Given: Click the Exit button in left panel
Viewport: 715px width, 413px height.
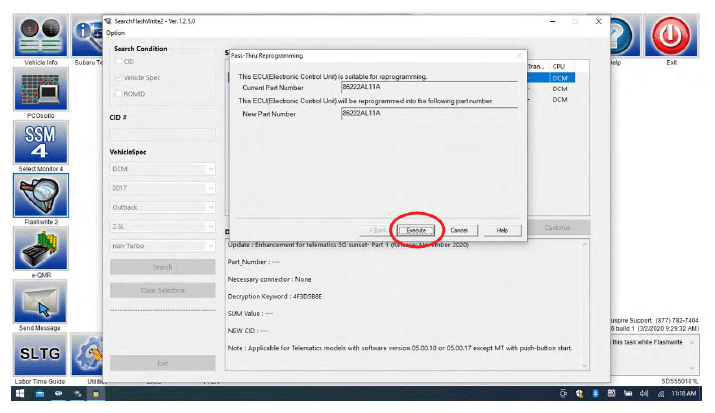Looking at the screenshot, I should 162,363.
